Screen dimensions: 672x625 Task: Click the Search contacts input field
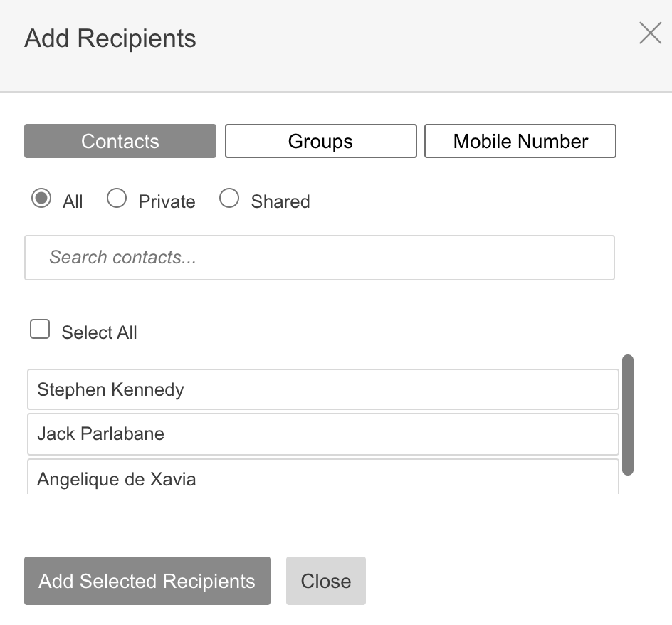[320, 258]
